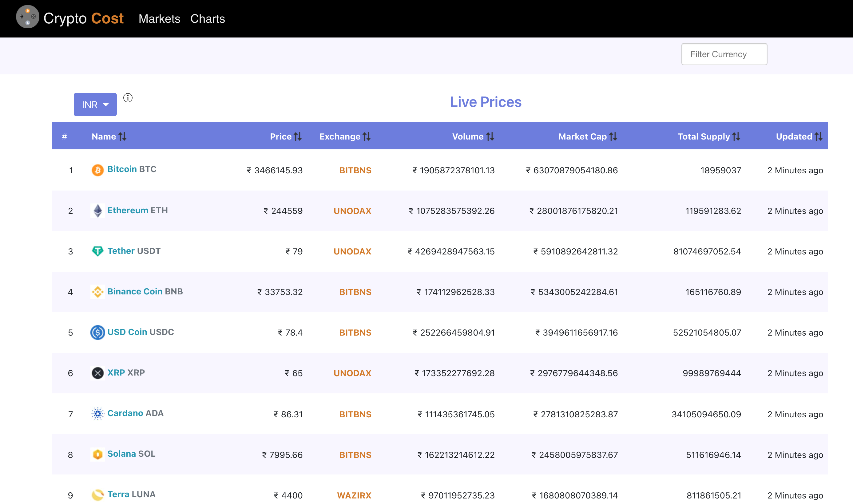Screen dimensions: 853x504
Task: Select the Bitcoin coin icon
Action: click(x=97, y=170)
